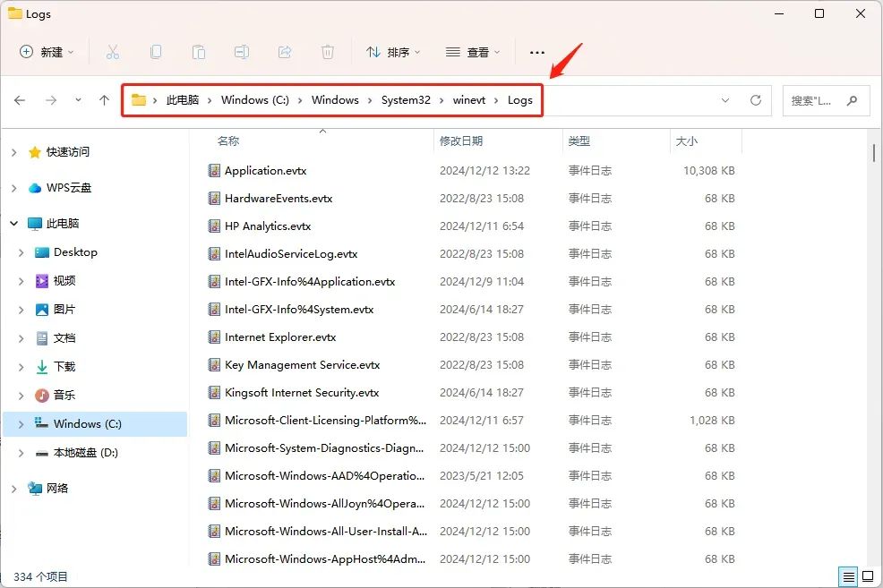Sort by the 类型 column header
The image size is (883, 588).
click(x=579, y=141)
